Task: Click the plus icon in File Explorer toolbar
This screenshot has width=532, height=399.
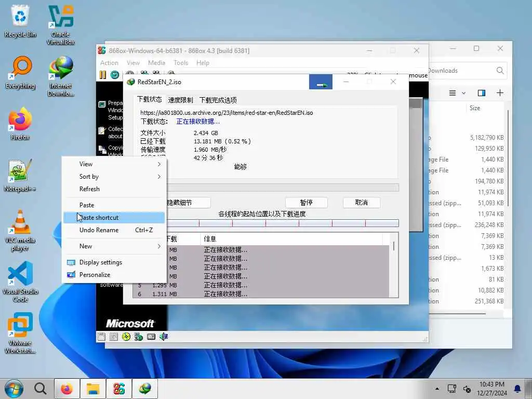Action: coord(500,93)
